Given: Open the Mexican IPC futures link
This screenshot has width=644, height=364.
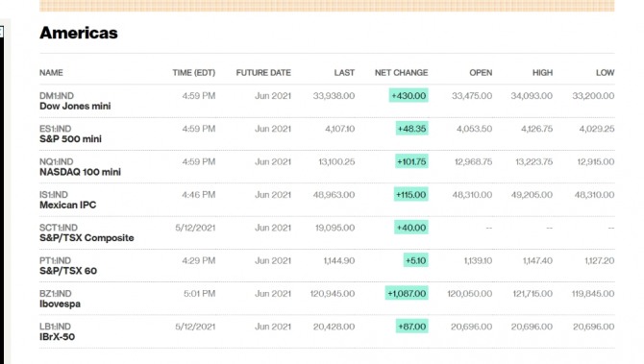Looking at the screenshot, I should (x=68, y=205).
